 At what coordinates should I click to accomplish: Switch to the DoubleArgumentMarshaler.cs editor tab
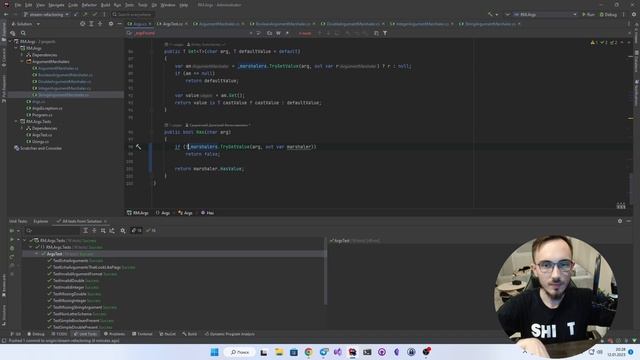click(353, 24)
